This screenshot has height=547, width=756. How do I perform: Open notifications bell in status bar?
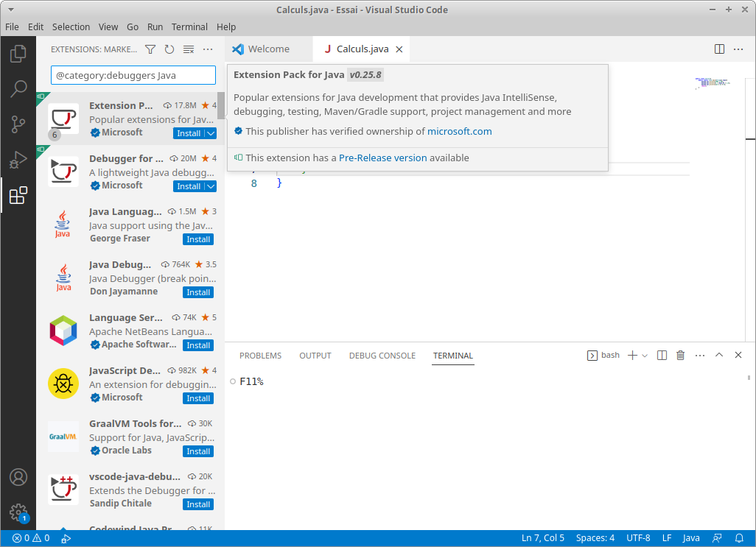point(738,538)
